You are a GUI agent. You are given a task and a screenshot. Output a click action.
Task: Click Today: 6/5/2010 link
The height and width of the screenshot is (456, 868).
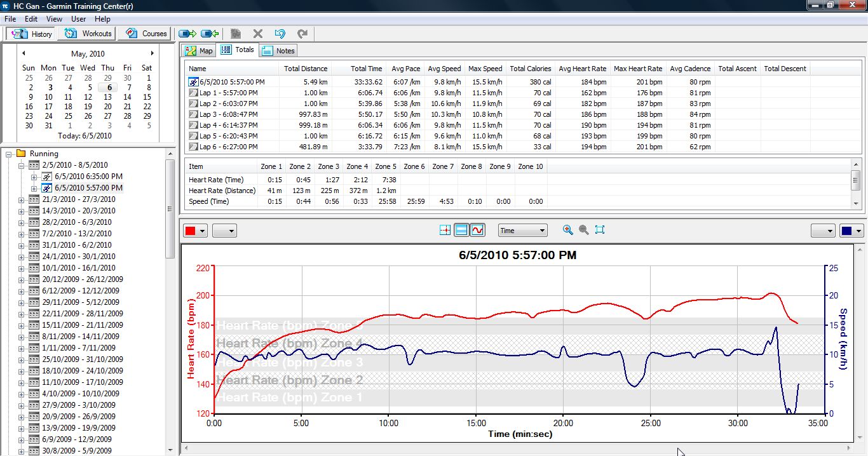[x=85, y=136]
